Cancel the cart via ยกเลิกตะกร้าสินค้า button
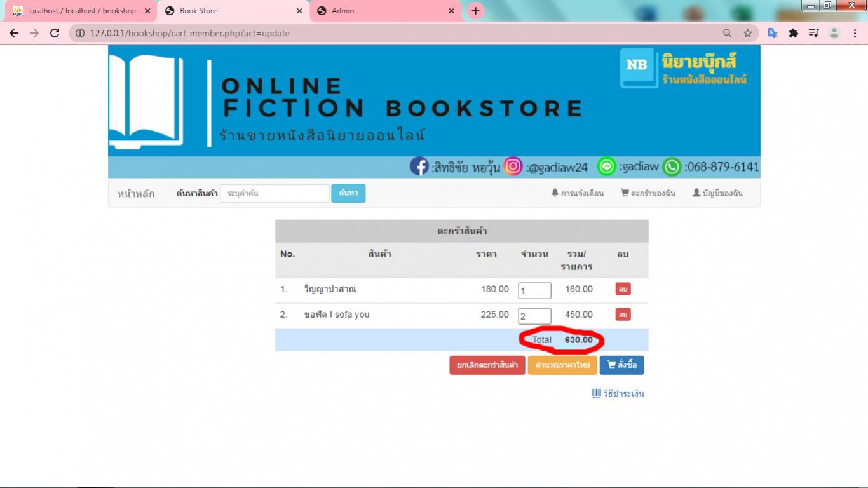The height and width of the screenshot is (488, 868). click(487, 365)
